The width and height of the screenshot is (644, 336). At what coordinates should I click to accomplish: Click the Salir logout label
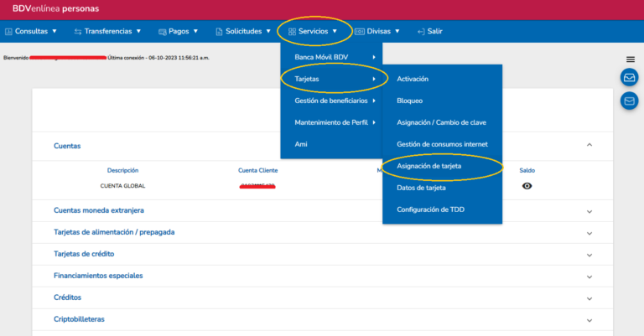(434, 31)
